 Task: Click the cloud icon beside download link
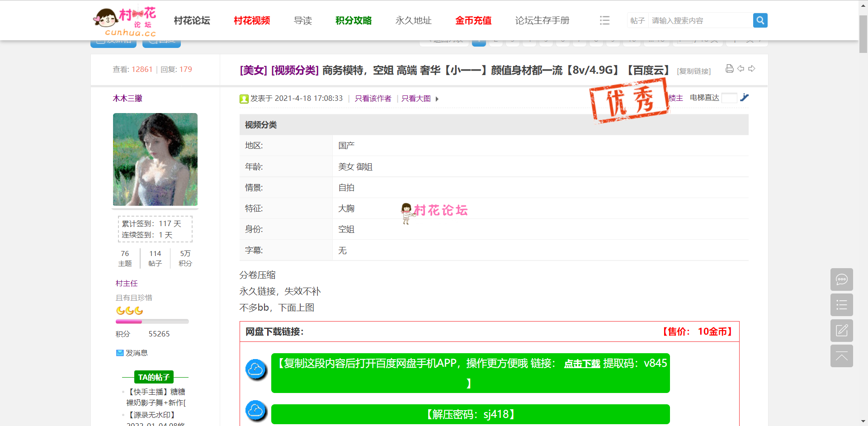[x=256, y=370]
